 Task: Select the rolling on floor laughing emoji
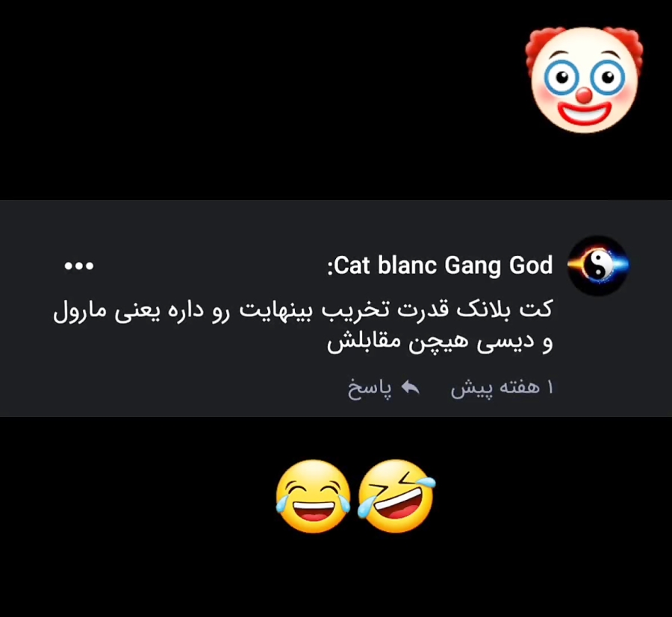point(396,496)
